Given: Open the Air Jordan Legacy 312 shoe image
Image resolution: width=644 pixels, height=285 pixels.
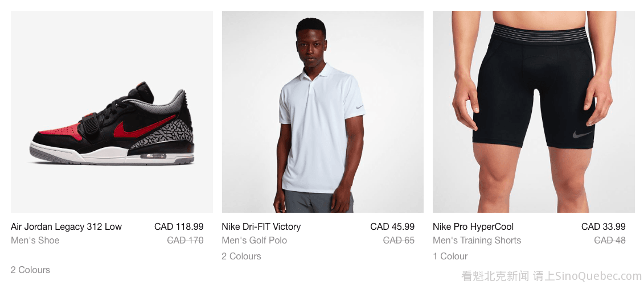Looking at the screenshot, I should click(112, 112).
